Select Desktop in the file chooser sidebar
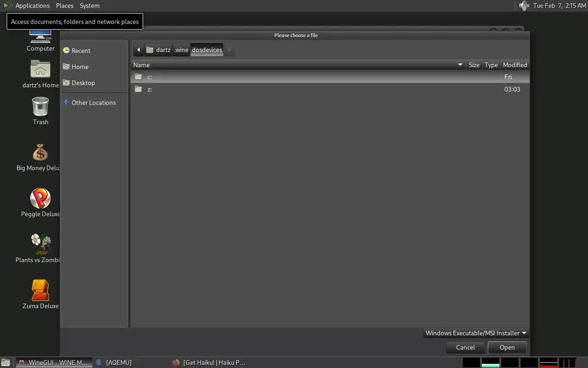The image size is (588, 368). tap(94, 83)
